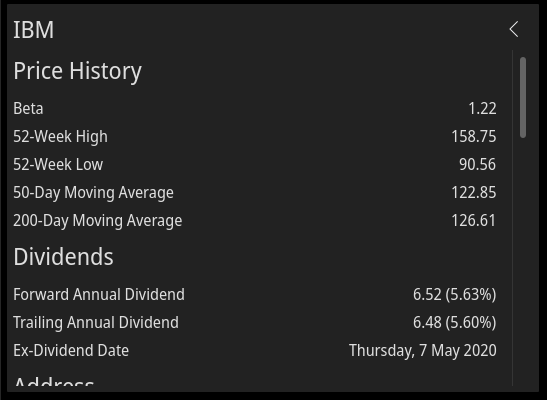Click the Trailing Annual Dividend label

96,323
